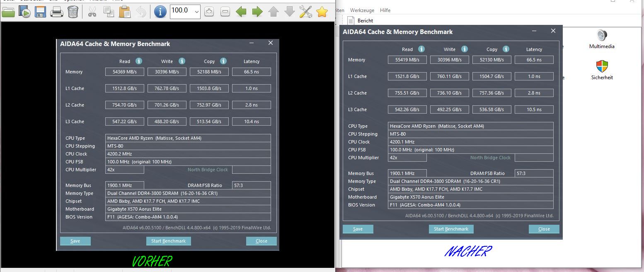Select the 54369 MB/s memory read value
The image size is (644, 272).
[x=125, y=72]
